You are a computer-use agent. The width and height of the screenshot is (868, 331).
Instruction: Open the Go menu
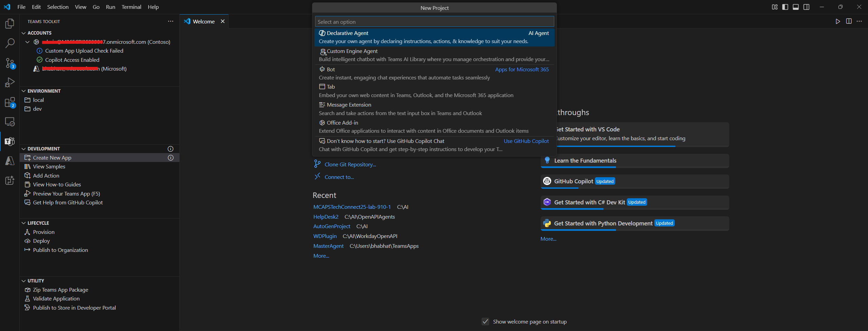(96, 7)
